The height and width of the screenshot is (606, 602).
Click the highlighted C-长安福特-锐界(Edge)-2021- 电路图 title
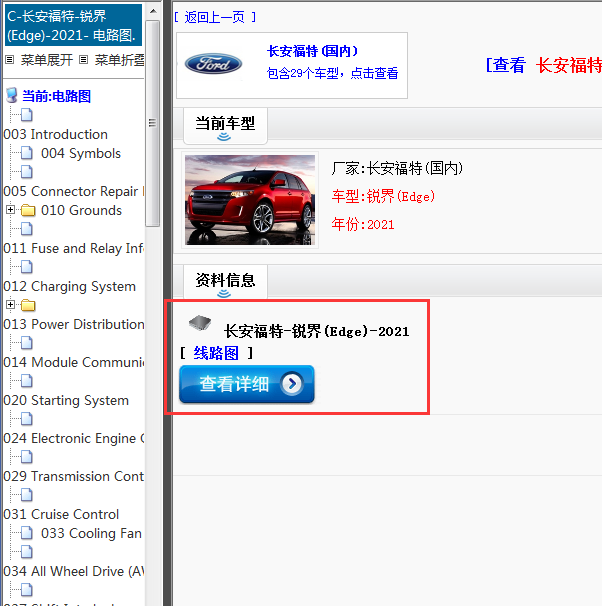tap(73, 26)
